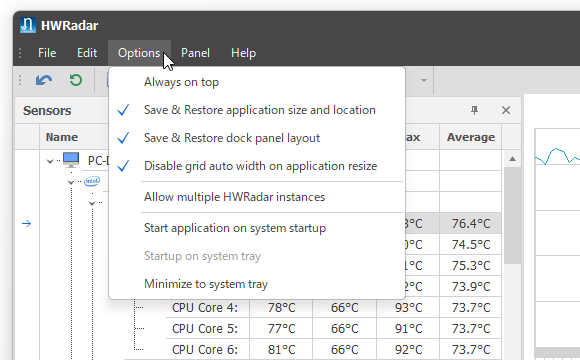This screenshot has height=360, width=580.
Task: Collapse the Intel processor tree node
Action: [71, 182]
